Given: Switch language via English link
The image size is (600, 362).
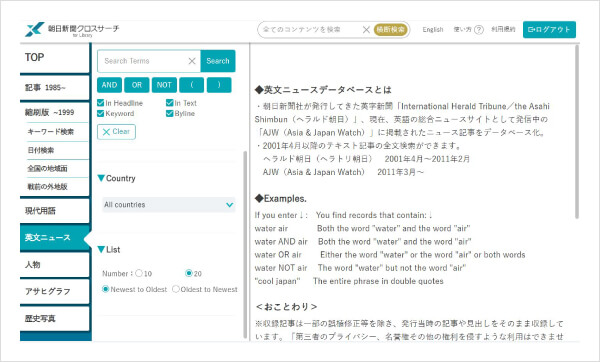Looking at the screenshot, I should 433,29.
